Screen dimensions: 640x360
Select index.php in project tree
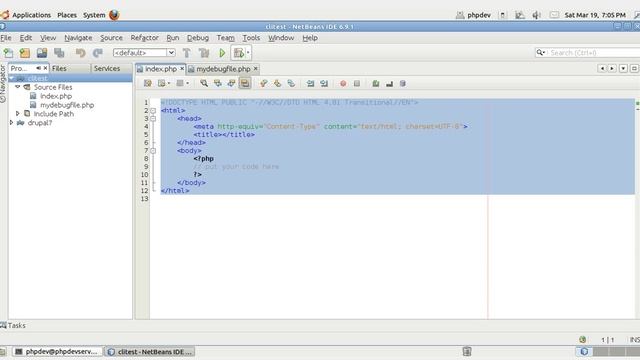click(x=56, y=96)
